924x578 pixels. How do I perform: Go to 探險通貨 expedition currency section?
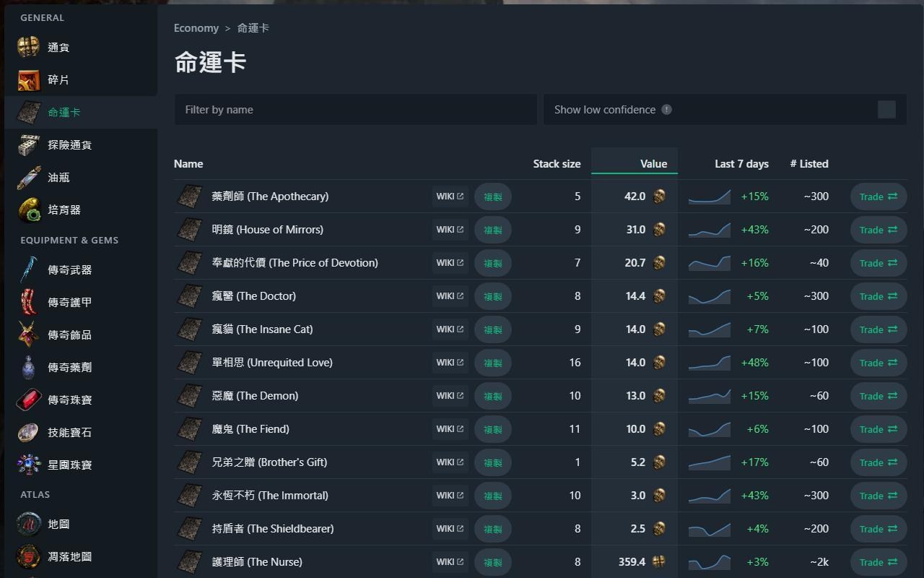click(x=69, y=145)
